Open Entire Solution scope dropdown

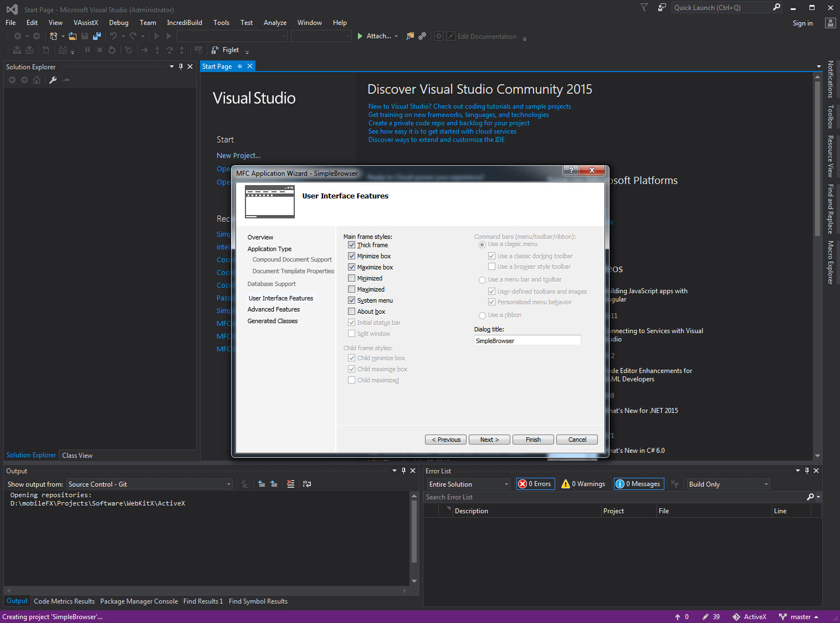tap(468, 484)
